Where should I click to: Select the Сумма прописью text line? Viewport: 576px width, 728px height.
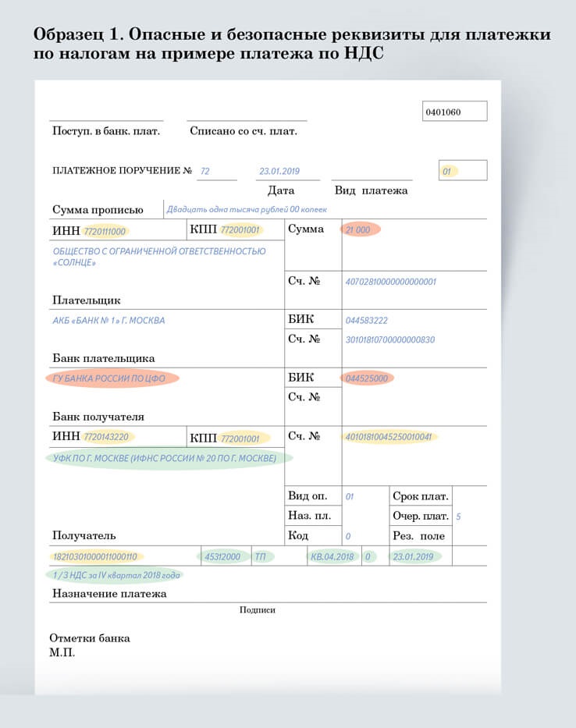(247, 209)
